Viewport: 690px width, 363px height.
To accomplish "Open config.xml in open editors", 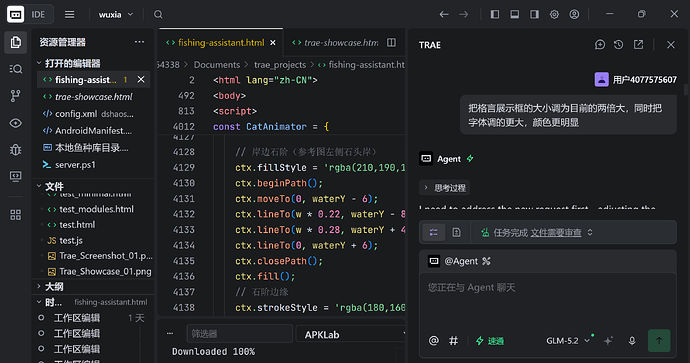I will click(x=94, y=114).
